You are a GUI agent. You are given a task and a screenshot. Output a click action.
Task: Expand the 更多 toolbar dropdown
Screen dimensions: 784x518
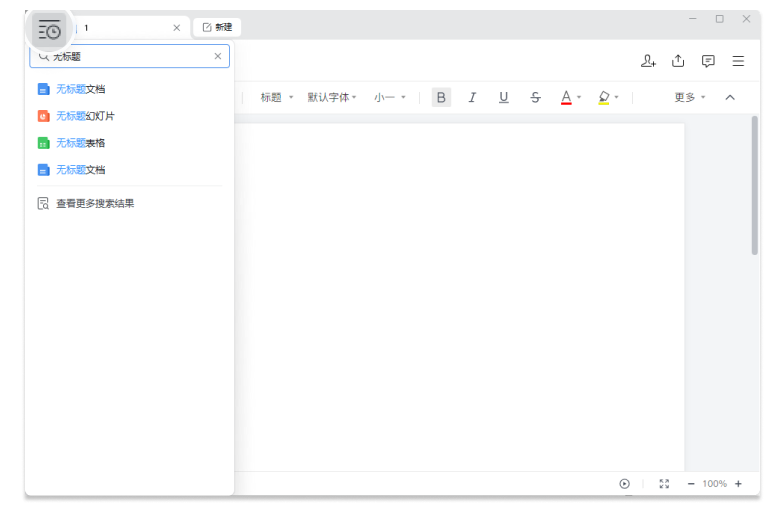[690, 97]
